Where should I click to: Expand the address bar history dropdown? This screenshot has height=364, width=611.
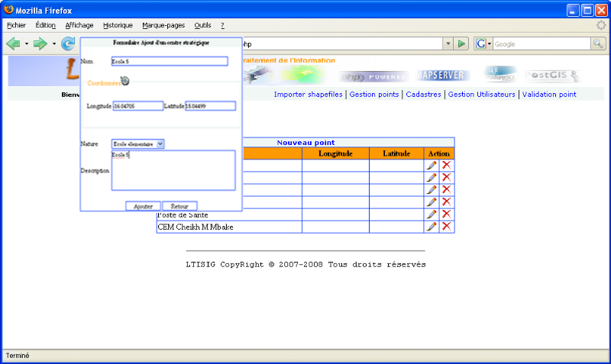point(447,43)
